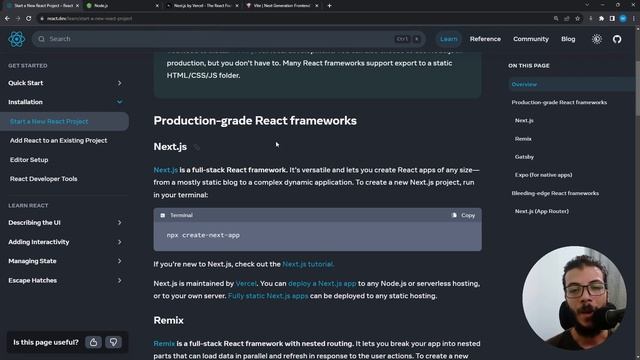Copy the npx create-next-app command
640x360 pixels.
tap(463, 215)
